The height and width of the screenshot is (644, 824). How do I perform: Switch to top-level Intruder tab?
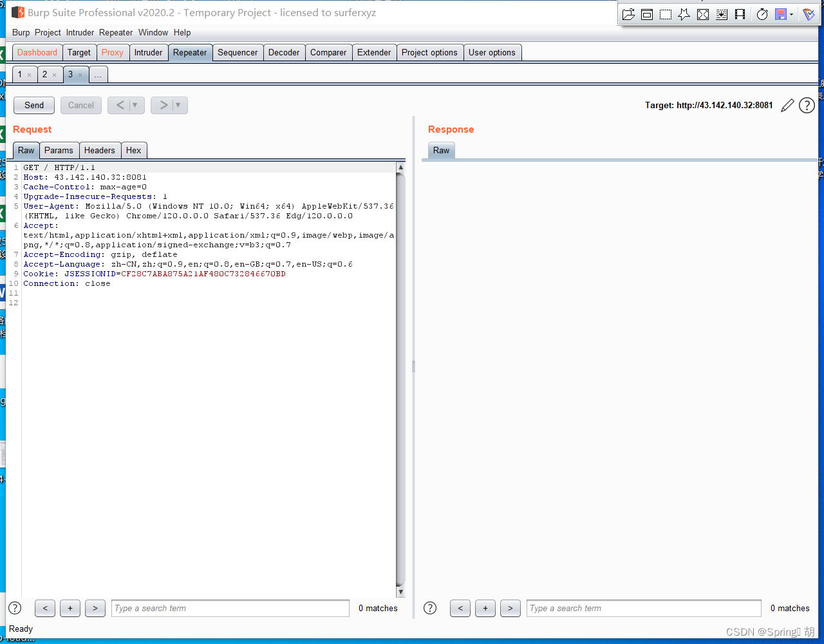point(149,53)
